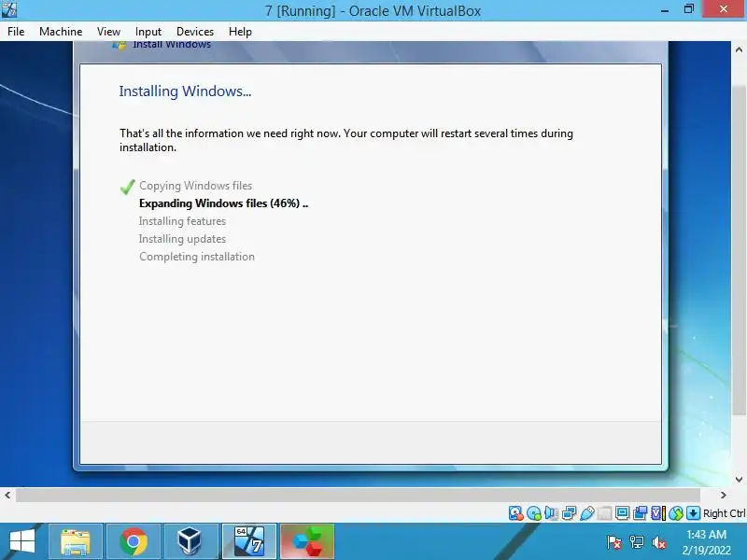Open the Windows Start button
The width and height of the screenshot is (747, 560).
(x=21, y=542)
